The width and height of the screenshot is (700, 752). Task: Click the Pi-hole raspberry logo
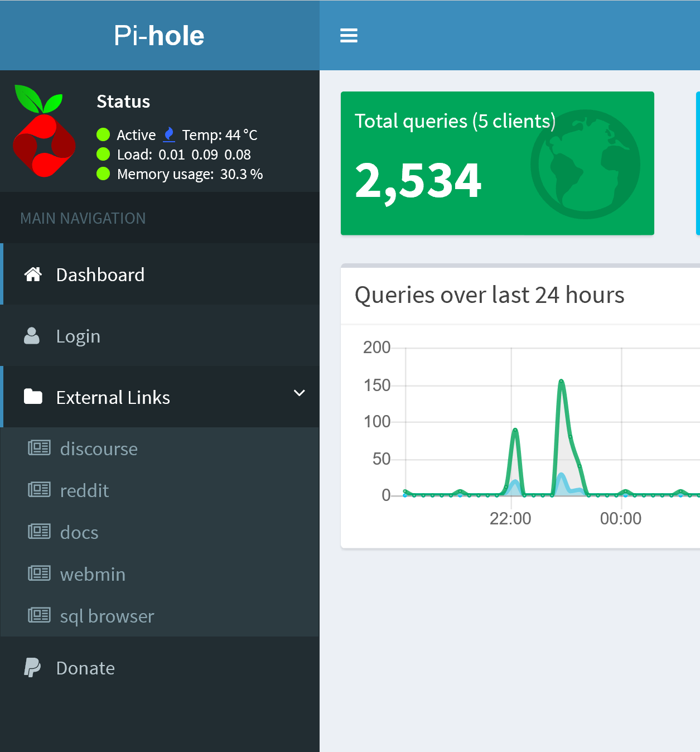44,132
